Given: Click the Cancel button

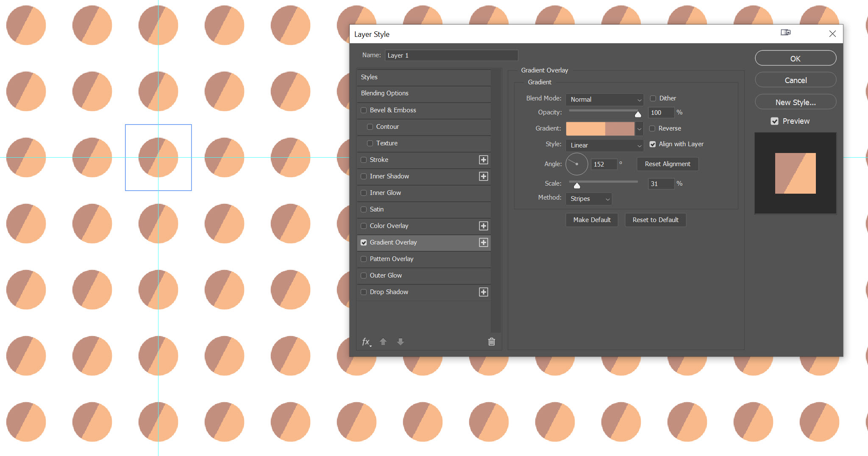Looking at the screenshot, I should click(796, 80).
